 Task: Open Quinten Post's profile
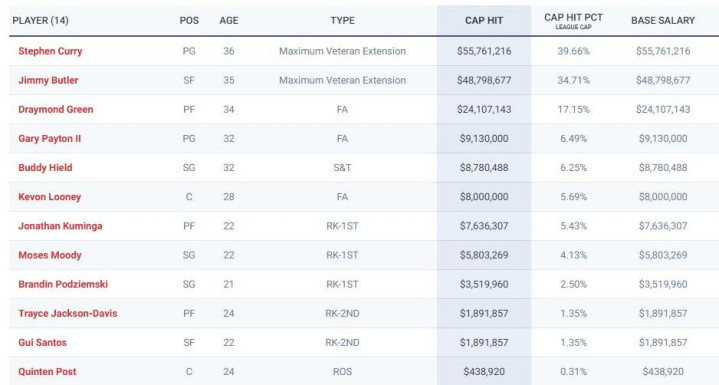[x=47, y=372]
